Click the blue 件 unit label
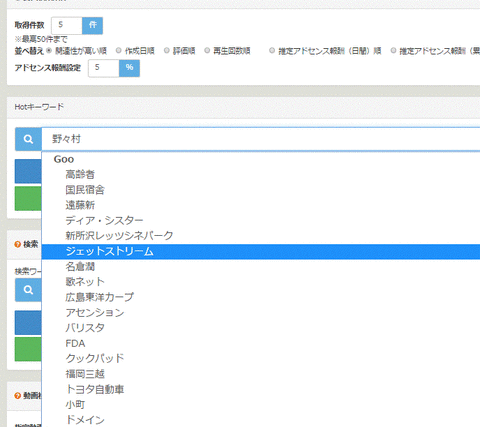 click(93, 26)
